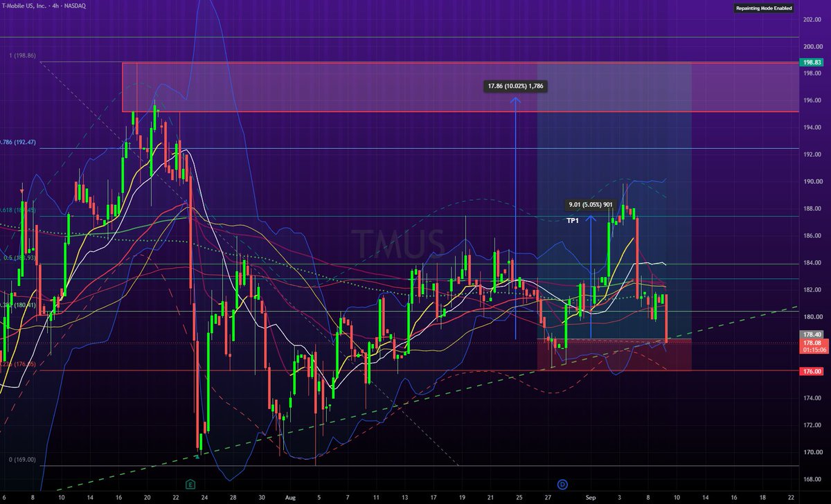Click the 180.00 price axis label
Viewport: 831px width, 504px height.
point(812,316)
